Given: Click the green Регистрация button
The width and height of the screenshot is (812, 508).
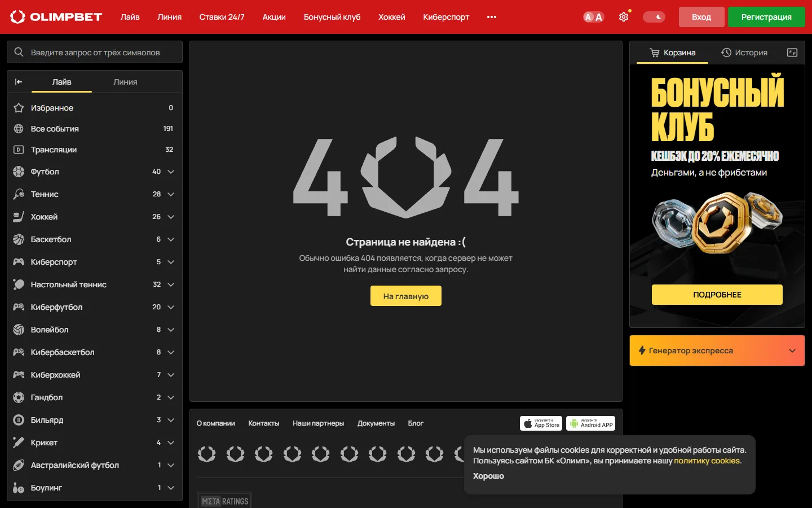Looking at the screenshot, I should tap(766, 17).
